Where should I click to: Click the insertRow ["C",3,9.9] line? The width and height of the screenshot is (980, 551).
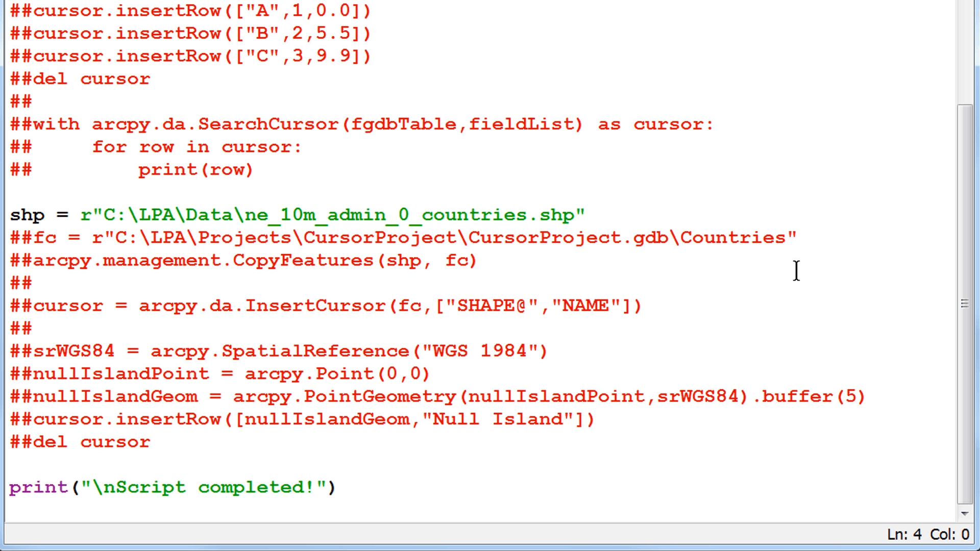pyautogui.click(x=190, y=56)
